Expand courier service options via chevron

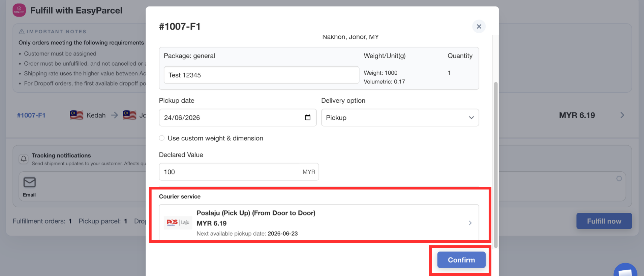(x=470, y=223)
